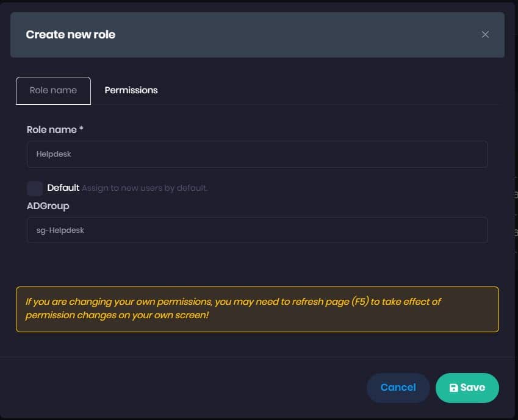The image size is (518, 420).
Task: Click the required asterisk beside Role name
Action: (81, 129)
